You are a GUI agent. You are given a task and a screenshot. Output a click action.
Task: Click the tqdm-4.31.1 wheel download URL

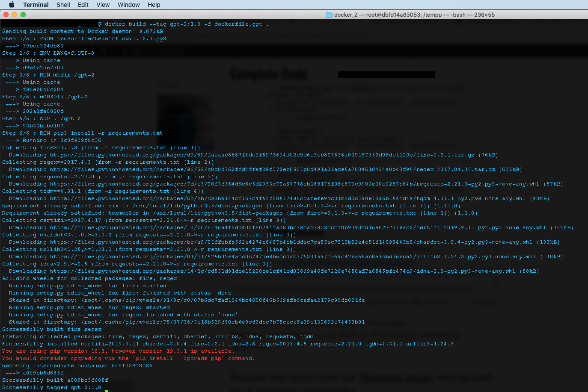[x=288, y=198]
